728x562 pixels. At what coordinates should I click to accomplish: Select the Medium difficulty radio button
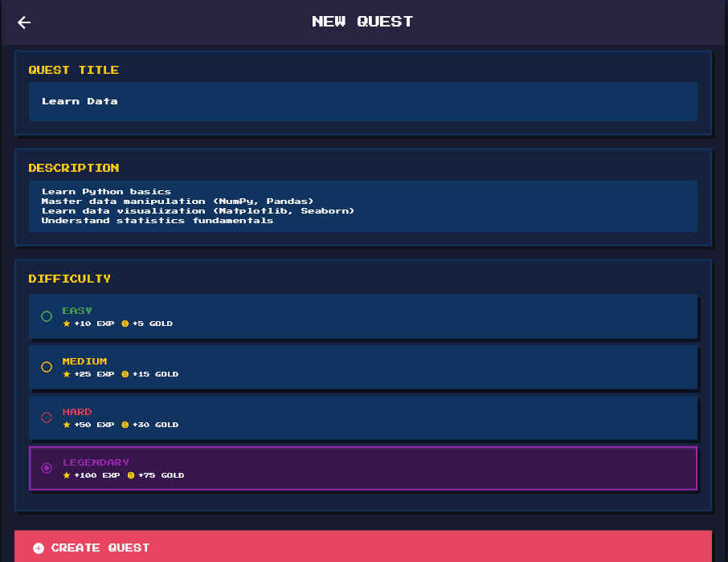47,367
